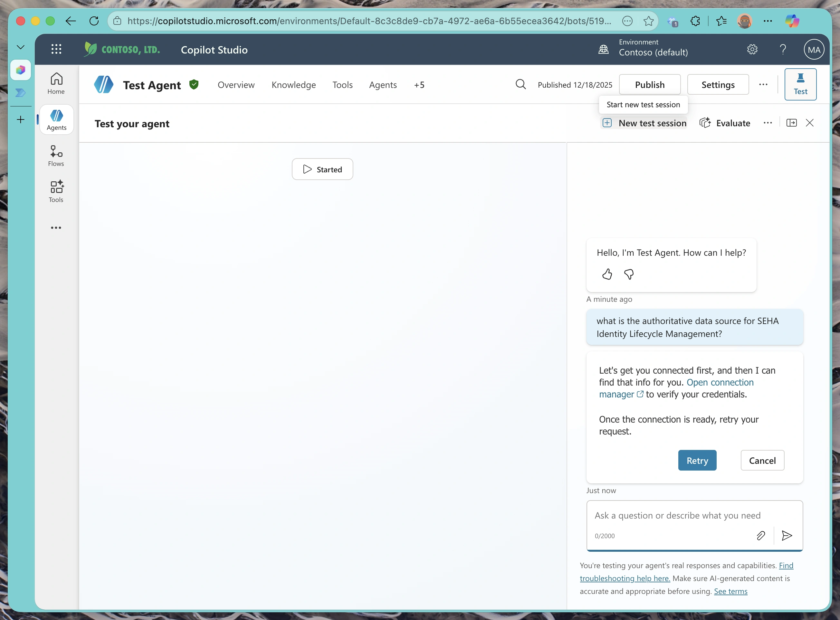This screenshot has width=840, height=620.
Task: Click the Started playback button
Action: coord(322,169)
